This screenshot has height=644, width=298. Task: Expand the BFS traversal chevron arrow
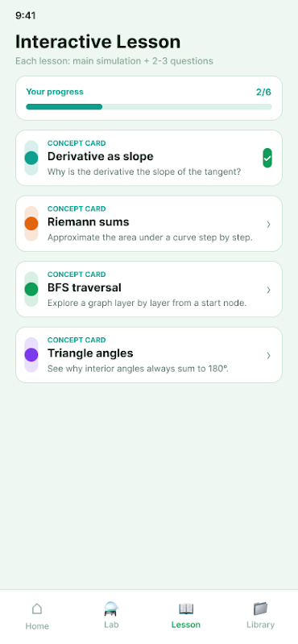click(x=268, y=290)
